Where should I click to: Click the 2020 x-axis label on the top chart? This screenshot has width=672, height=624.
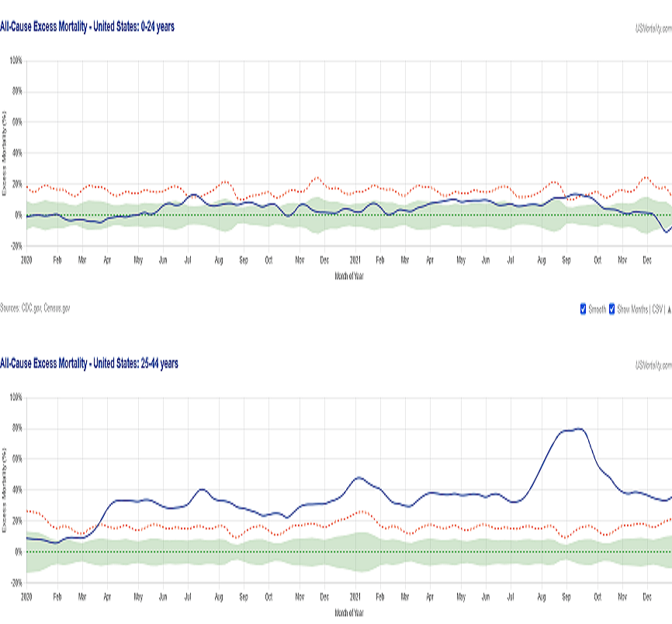[26, 260]
